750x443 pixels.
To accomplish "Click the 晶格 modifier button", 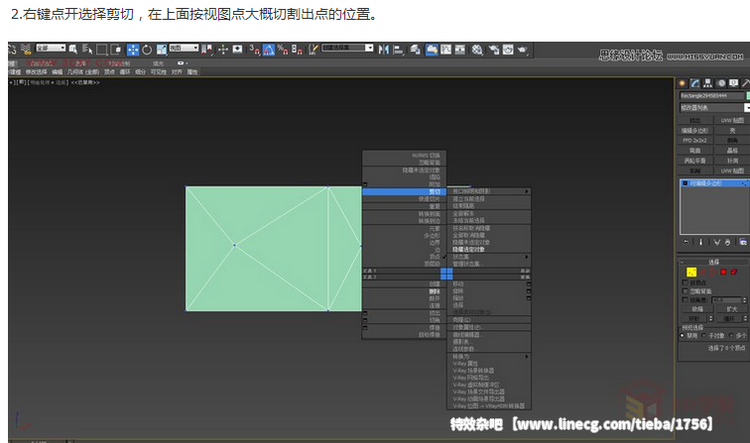I will pyautogui.click(x=732, y=151).
